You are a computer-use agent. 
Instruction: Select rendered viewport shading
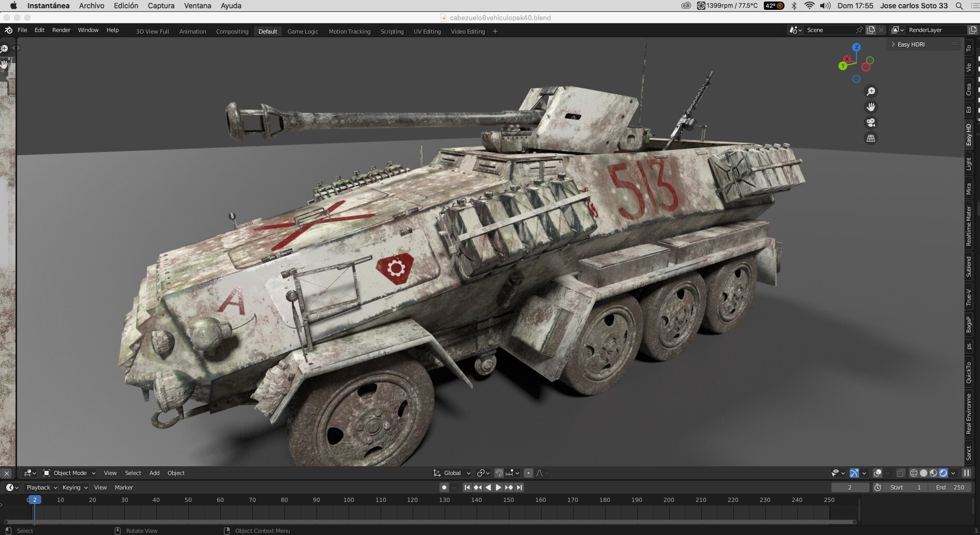943,473
